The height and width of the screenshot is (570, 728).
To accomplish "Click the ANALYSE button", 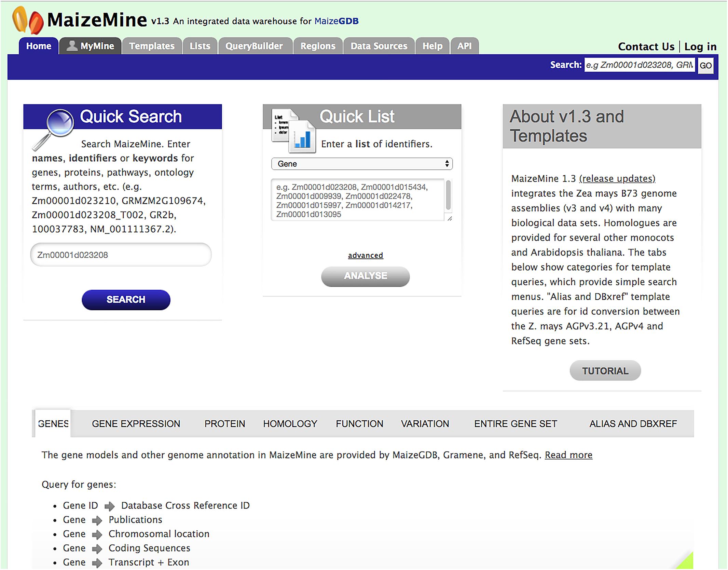I will (x=366, y=276).
